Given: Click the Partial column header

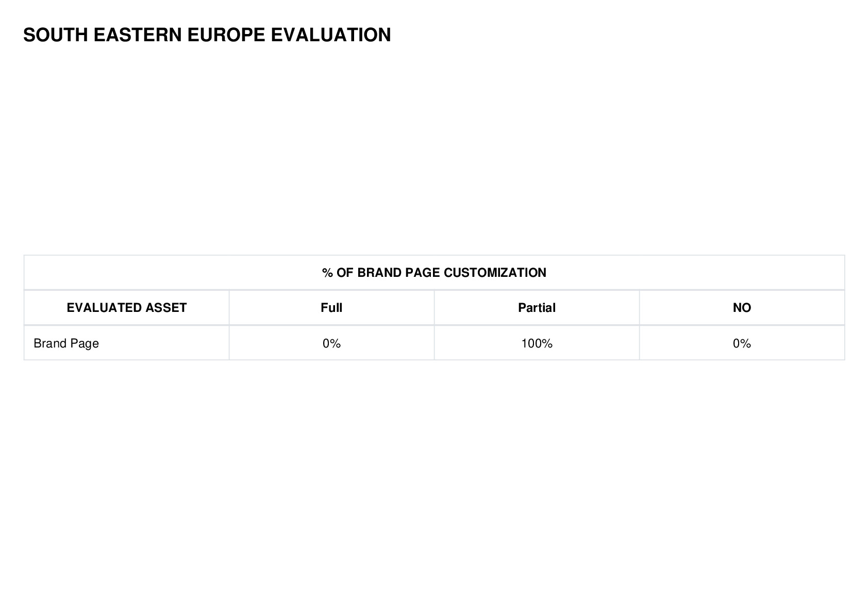Looking at the screenshot, I should [x=537, y=308].
